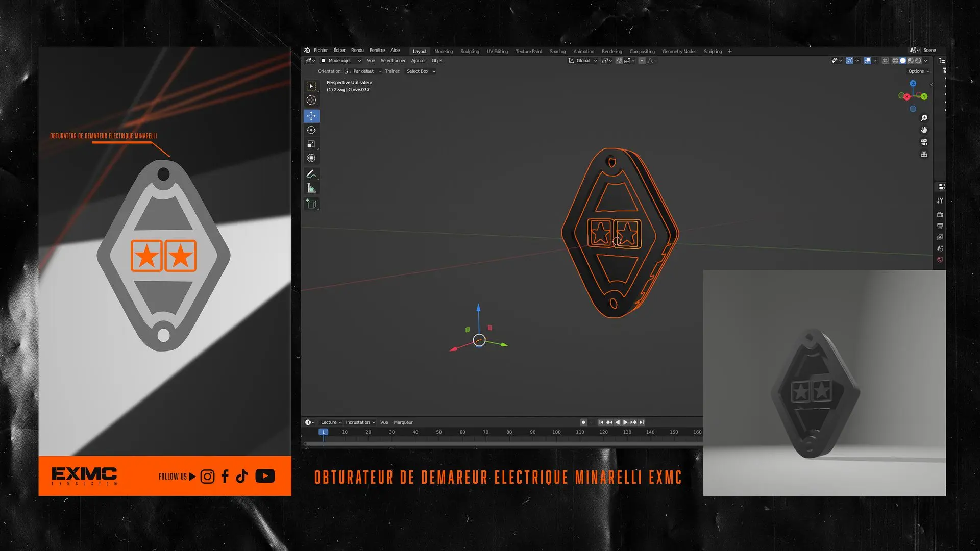Click the Marqueur timeline menu
The height and width of the screenshot is (551, 980).
coord(403,422)
